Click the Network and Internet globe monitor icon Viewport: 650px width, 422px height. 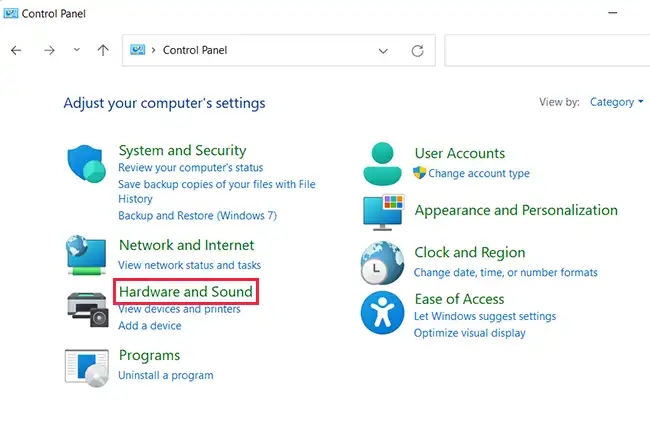[x=86, y=255]
